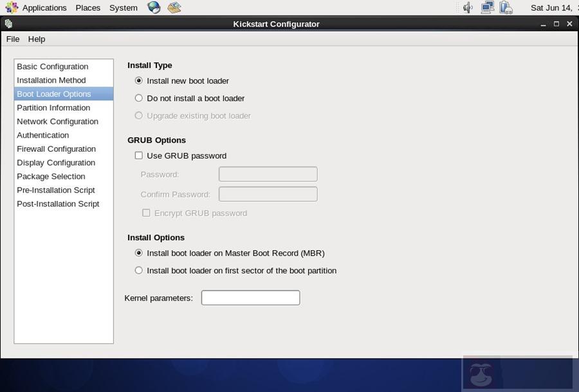Click the battery status icon in the tray
This screenshot has width=579, height=392.
506,7
